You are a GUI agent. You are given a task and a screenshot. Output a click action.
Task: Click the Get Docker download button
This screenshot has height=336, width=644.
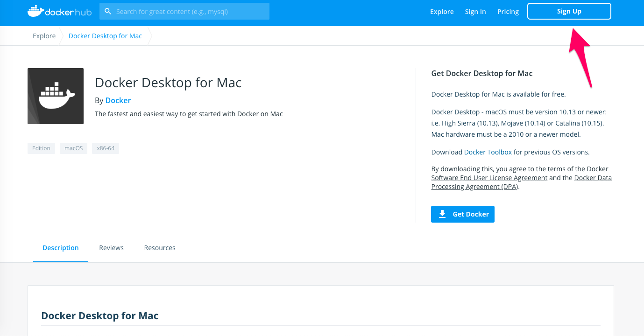point(463,214)
